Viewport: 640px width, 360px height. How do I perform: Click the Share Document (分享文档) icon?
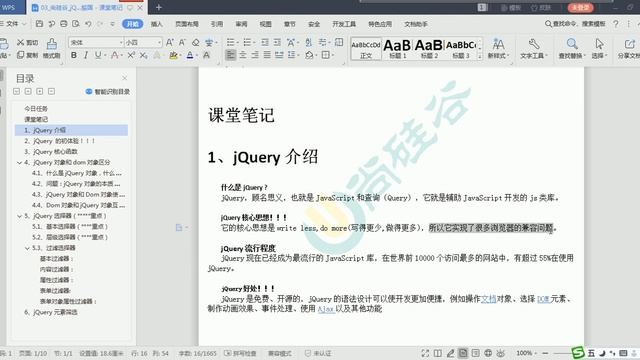coord(629,48)
